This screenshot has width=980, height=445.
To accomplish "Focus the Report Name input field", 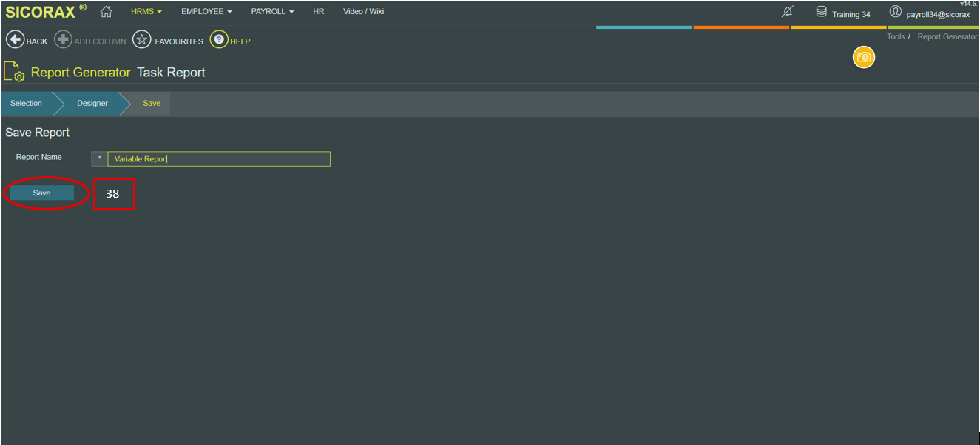I will [x=219, y=158].
